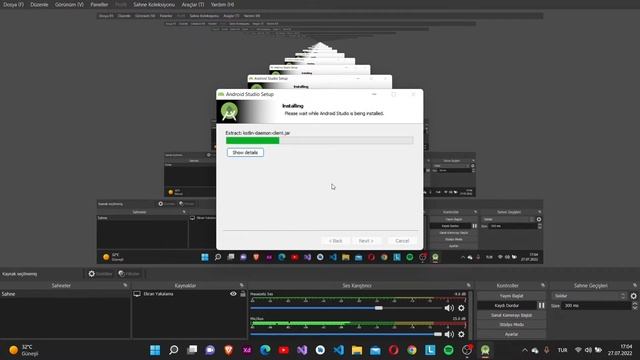Click the Filtreler button in source toolbar
The image size is (640, 360).
(129, 273)
